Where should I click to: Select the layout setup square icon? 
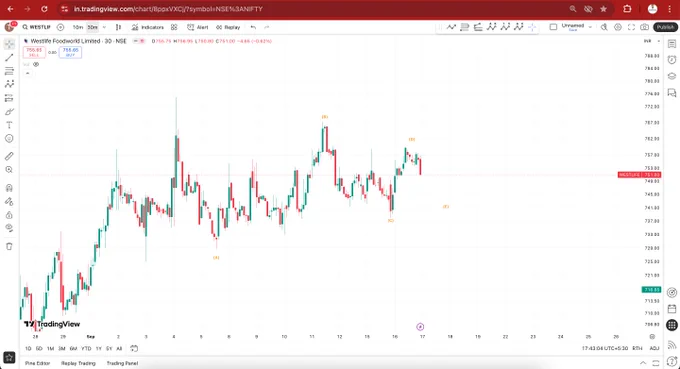[x=553, y=27]
